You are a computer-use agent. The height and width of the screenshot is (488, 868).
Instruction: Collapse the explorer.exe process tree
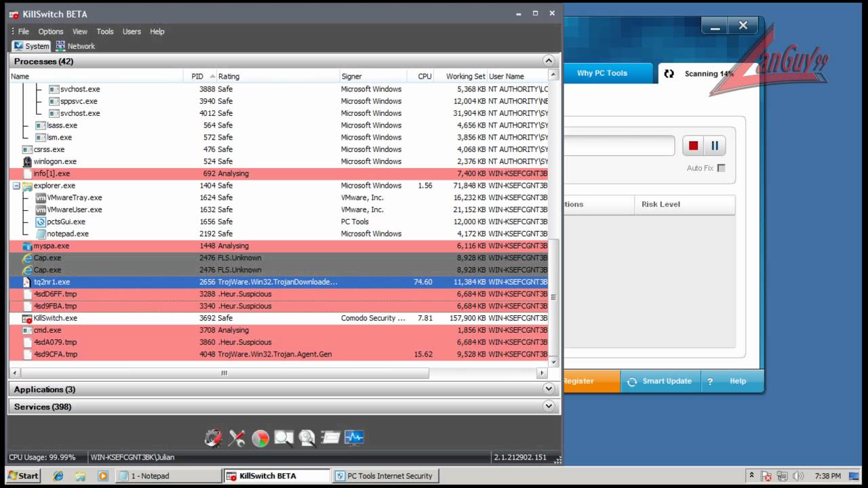(16, 186)
